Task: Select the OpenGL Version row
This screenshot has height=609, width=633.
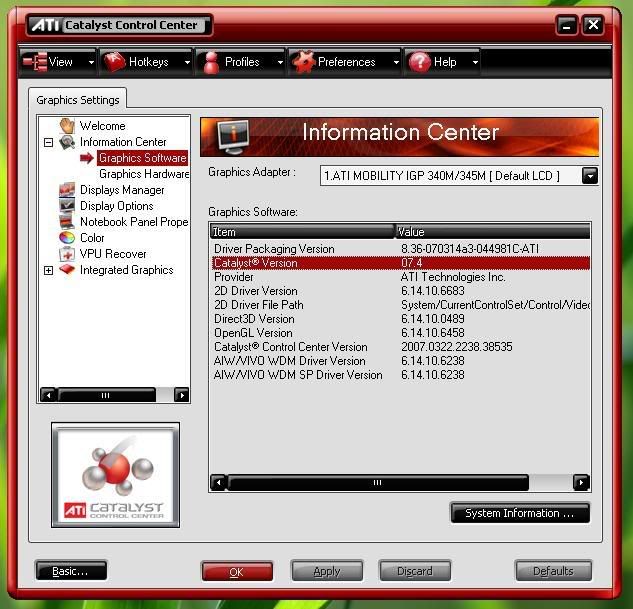Action: (401, 333)
